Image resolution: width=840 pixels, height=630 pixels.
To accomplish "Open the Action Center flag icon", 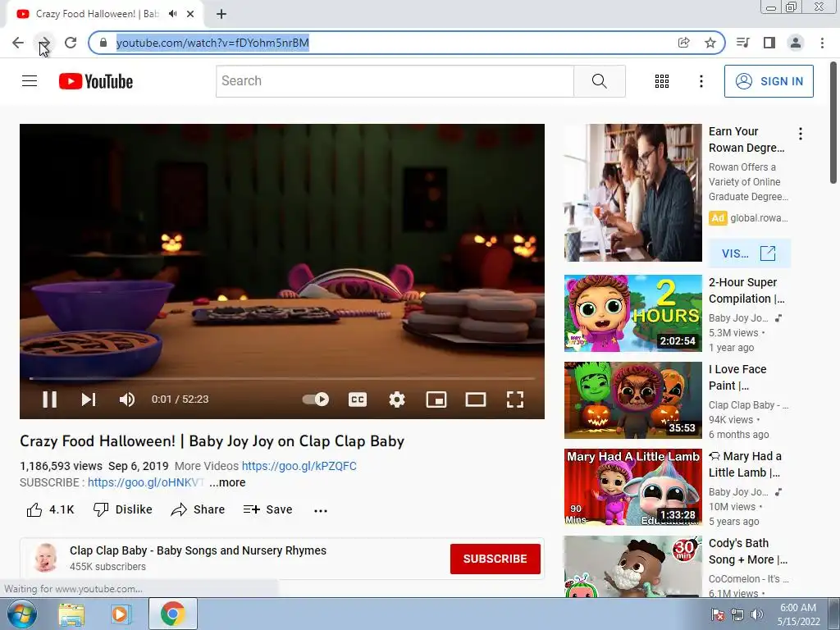I will (717, 614).
